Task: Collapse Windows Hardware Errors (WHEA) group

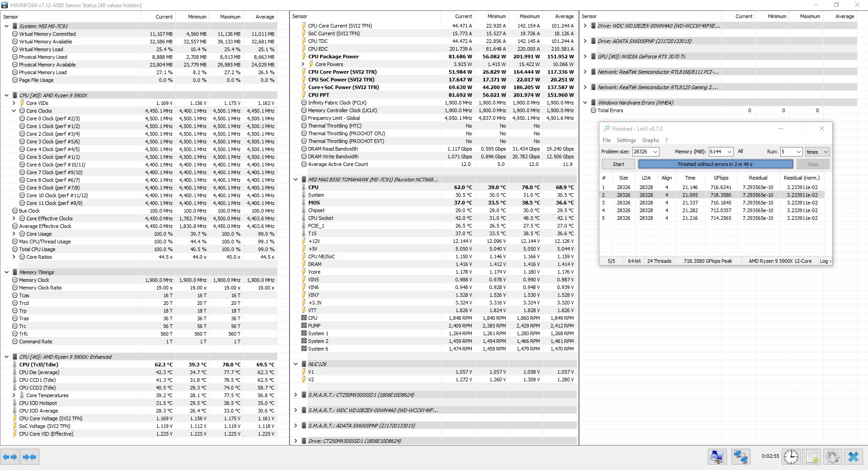Action: [585, 103]
